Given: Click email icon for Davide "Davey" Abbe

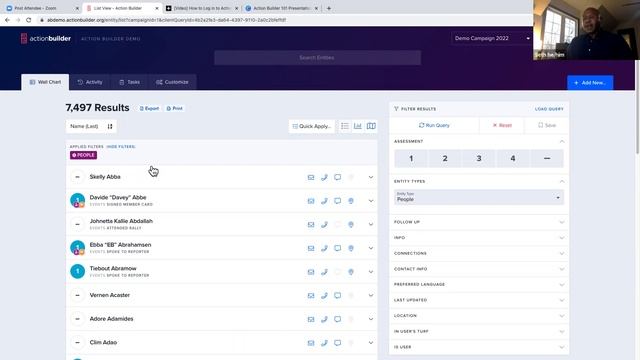Looking at the screenshot, I should coord(311,201).
